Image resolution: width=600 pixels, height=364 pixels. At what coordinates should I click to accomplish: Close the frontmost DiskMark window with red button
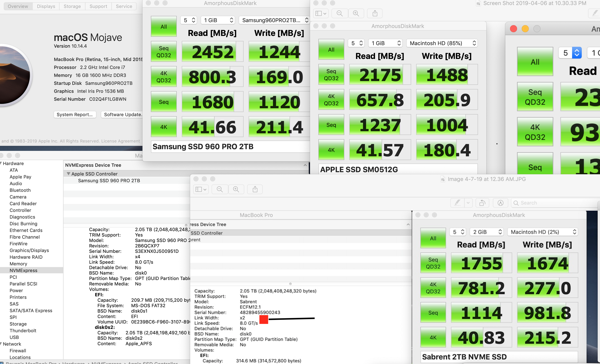pyautogui.click(x=514, y=29)
